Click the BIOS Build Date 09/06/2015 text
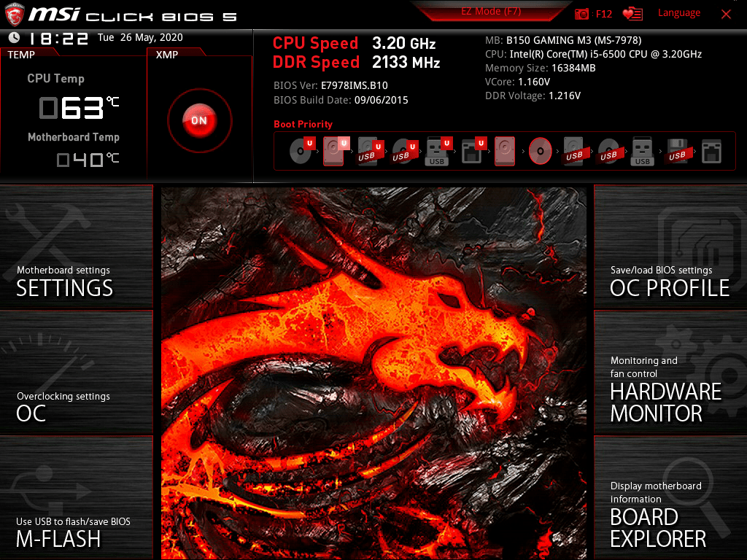This screenshot has width=747, height=560. 341,100
